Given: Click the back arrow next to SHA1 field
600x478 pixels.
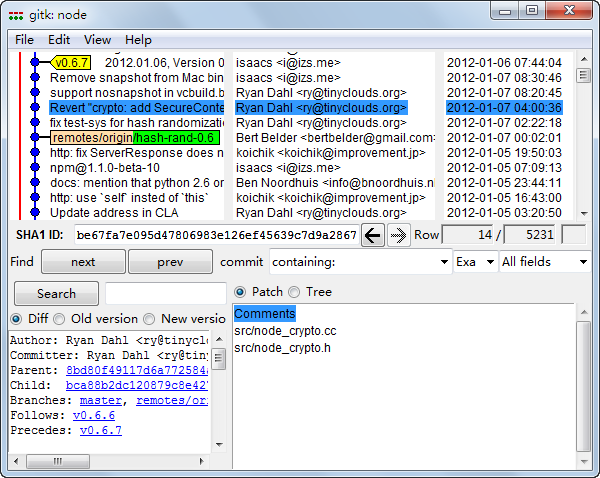Looking at the screenshot, I should [373, 235].
